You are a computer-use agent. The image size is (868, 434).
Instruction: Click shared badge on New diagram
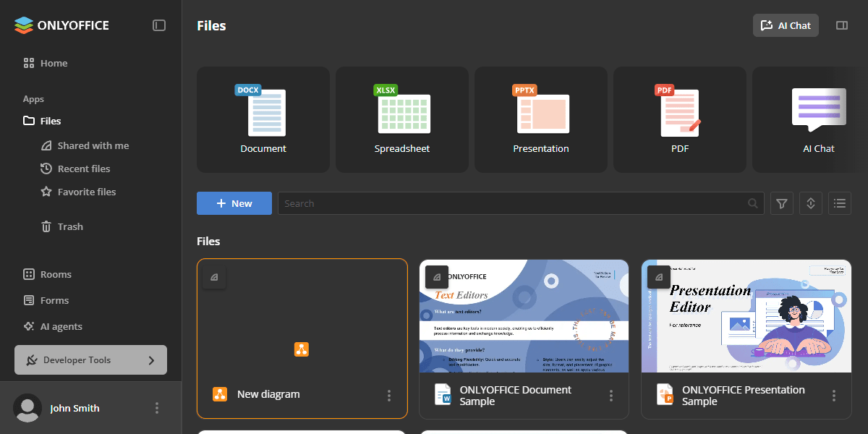214,277
